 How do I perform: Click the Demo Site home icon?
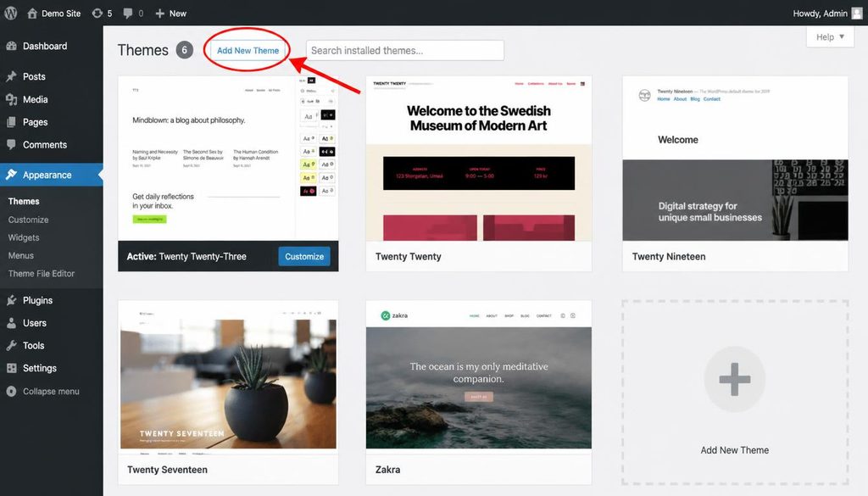coord(33,14)
